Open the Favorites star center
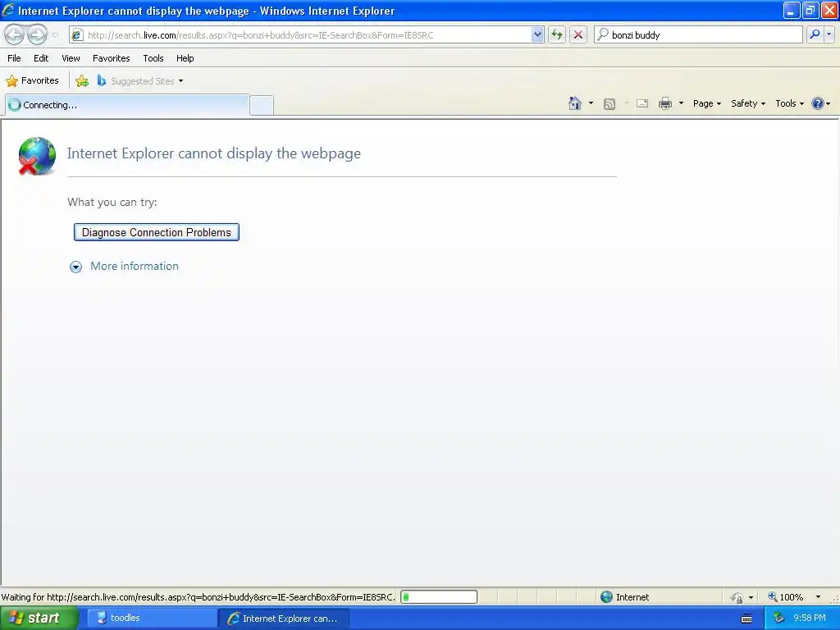 coord(32,81)
